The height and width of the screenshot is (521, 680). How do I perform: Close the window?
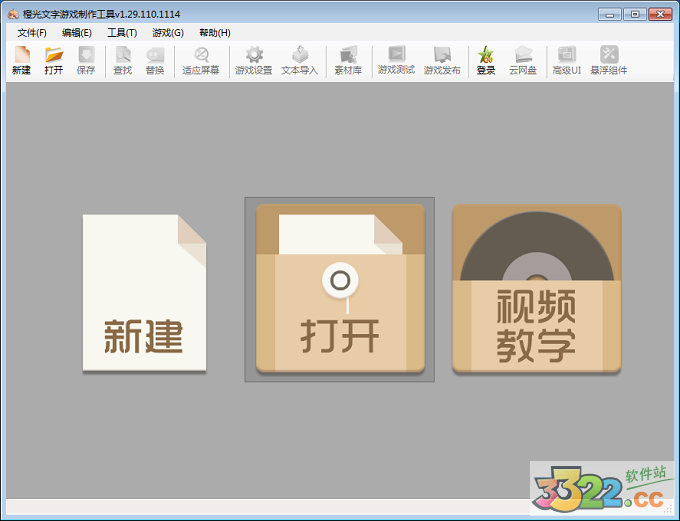tap(660, 14)
